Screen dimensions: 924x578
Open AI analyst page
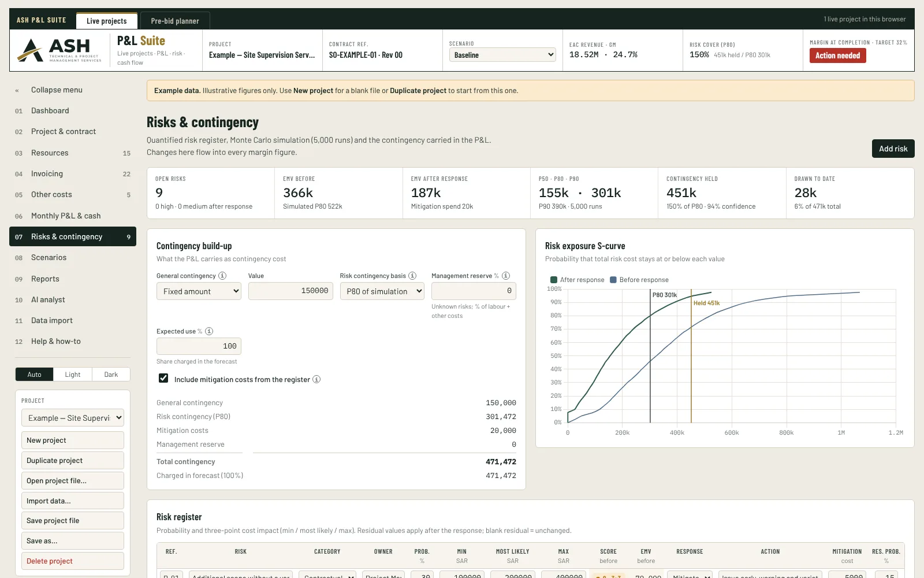click(73, 299)
